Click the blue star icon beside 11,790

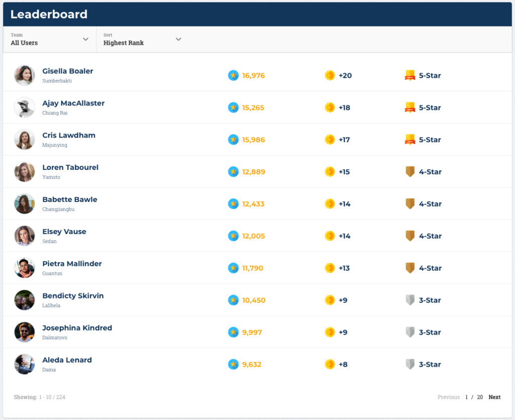[x=233, y=268]
